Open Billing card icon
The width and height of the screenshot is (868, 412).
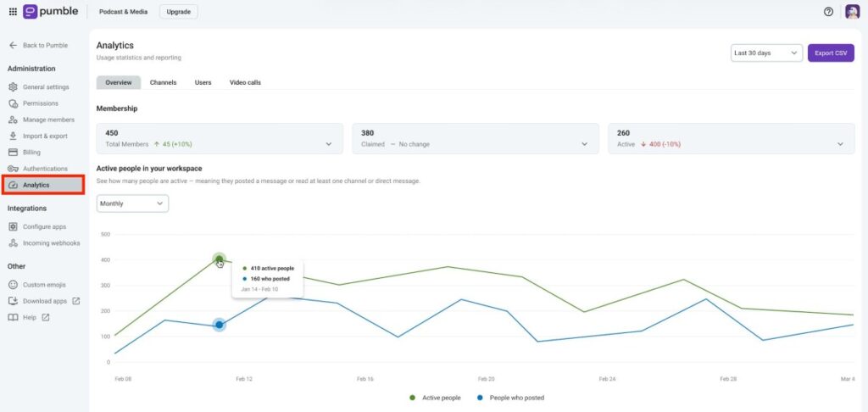13,153
